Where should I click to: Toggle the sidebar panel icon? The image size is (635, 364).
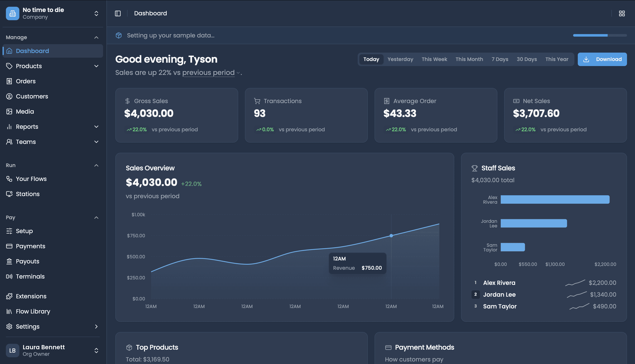click(118, 13)
